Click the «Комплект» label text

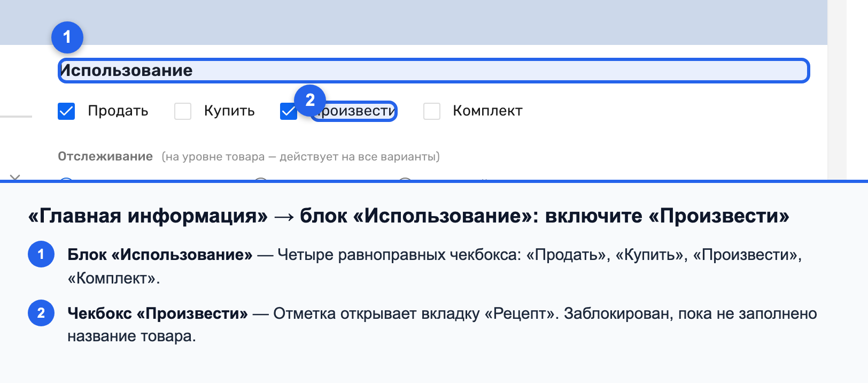(x=487, y=111)
